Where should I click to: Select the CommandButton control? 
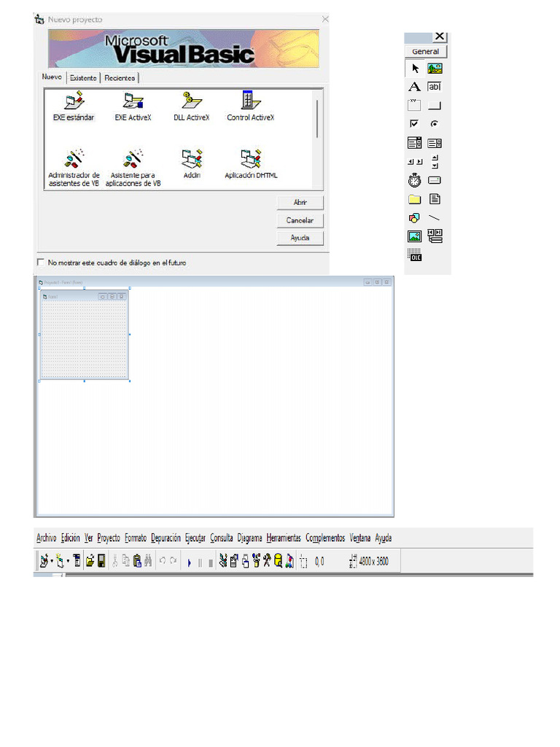[x=435, y=105]
